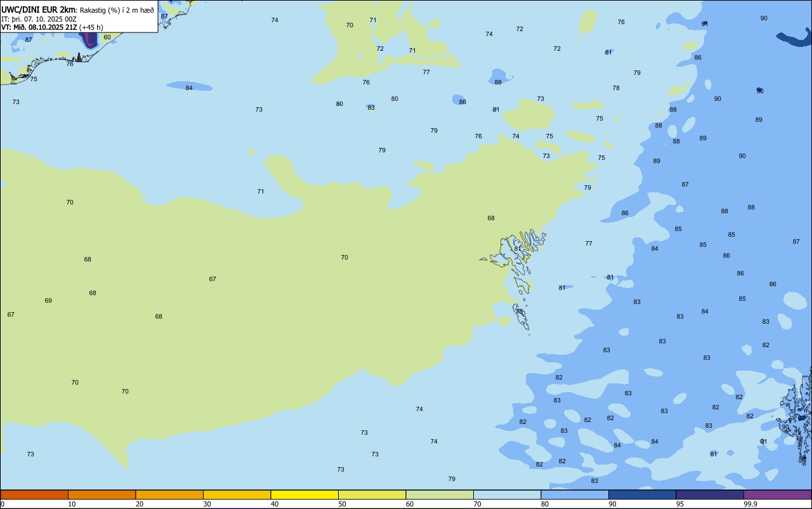Click the amber 20–30 legend swatch
Screen dimensions: 812x509
click(x=169, y=494)
